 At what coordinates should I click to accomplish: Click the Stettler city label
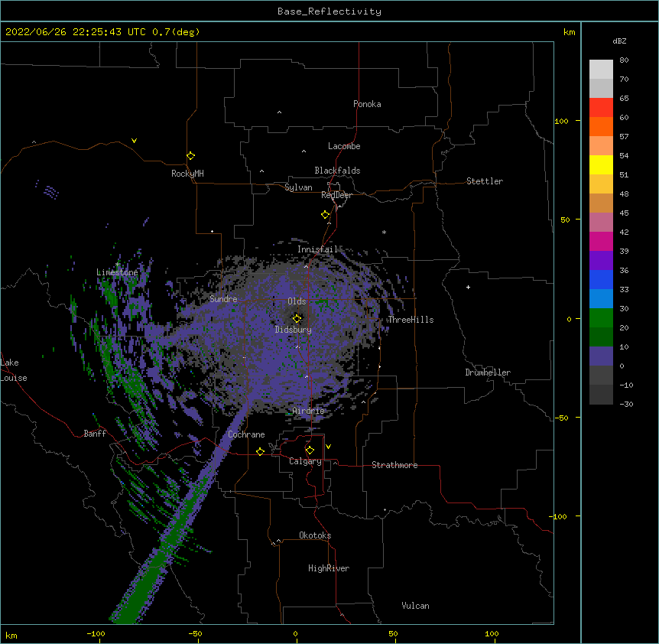pos(485,181)
